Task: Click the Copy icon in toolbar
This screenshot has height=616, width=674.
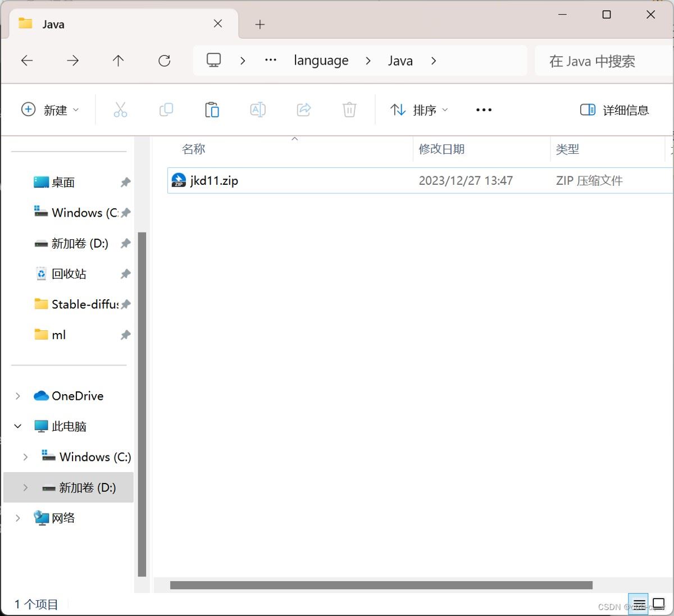Action: [166, 109]
